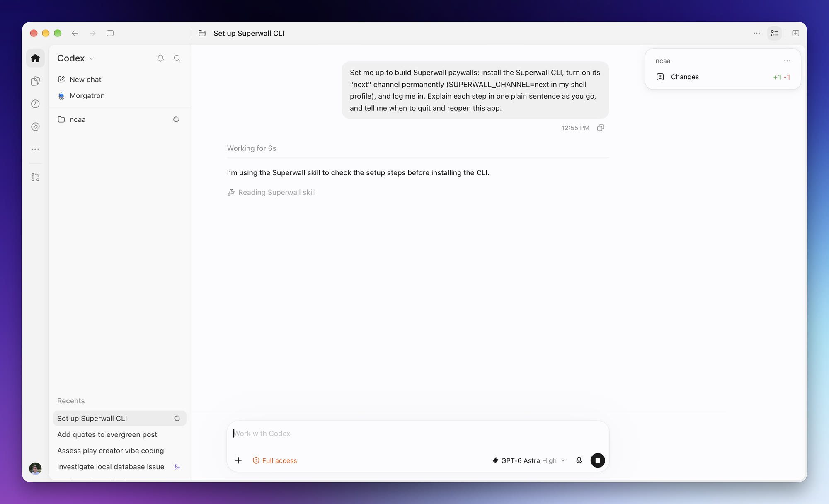
Task: Open the clock history icon in the left rail
Action: tap(35, 104)
